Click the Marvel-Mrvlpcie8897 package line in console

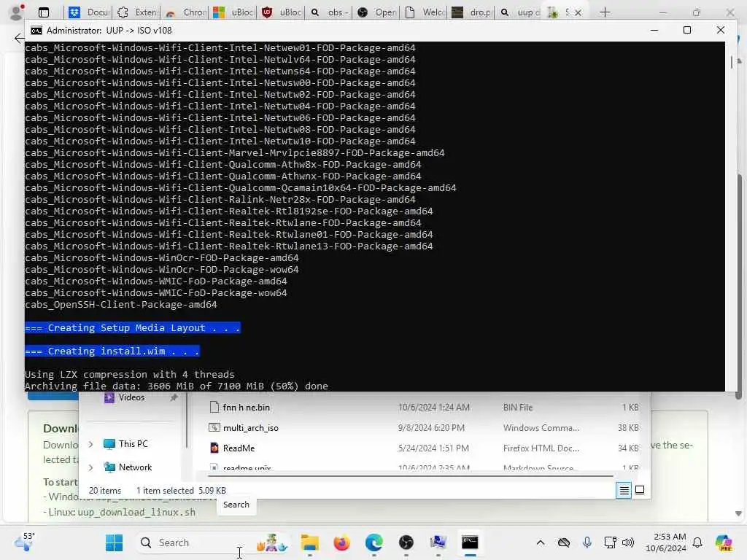click(234, 153)
